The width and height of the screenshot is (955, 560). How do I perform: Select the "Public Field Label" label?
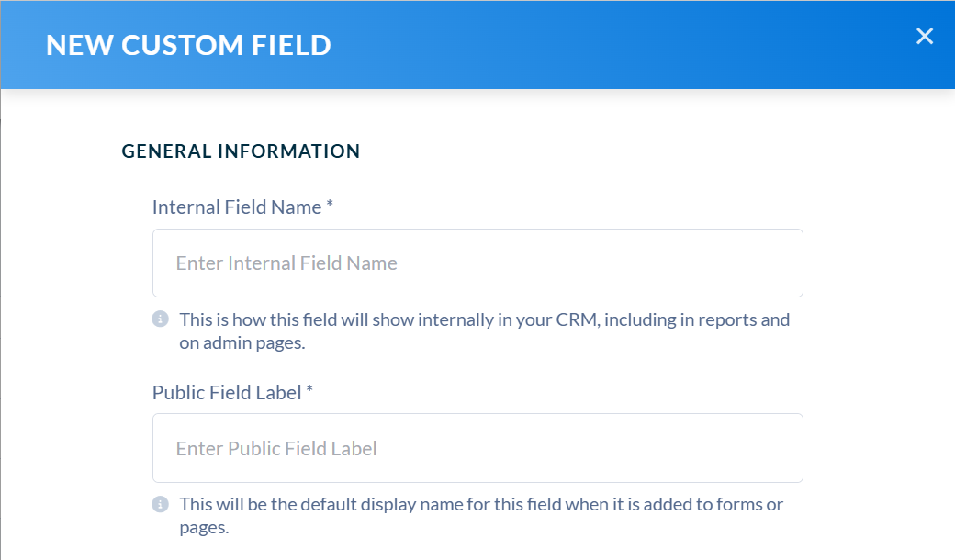(227, 393)
